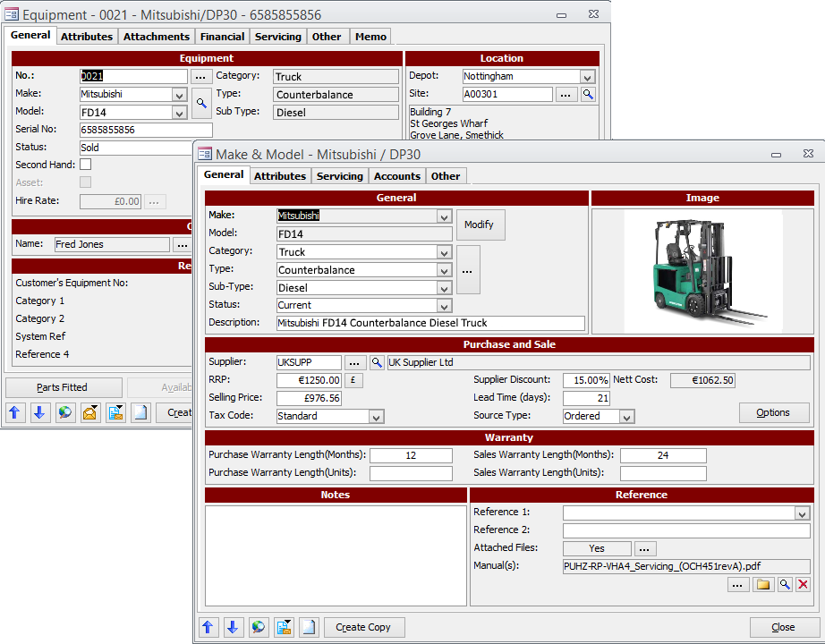Click ellipsis button next to Fred Jones name
The image size is (825, 644).
(x=182, y=245)
